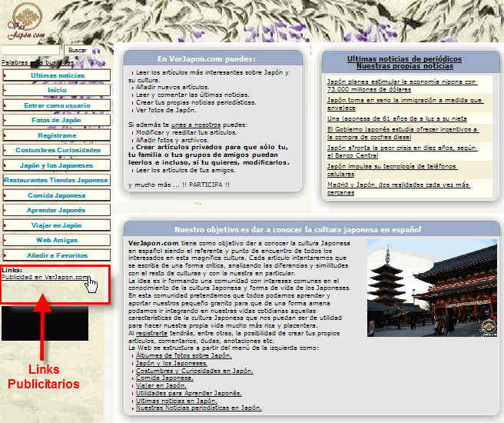Viewport: 504px width, 423px height.
Task: Open Japón y los Japoneses menu item
Action: click(57, 165)
